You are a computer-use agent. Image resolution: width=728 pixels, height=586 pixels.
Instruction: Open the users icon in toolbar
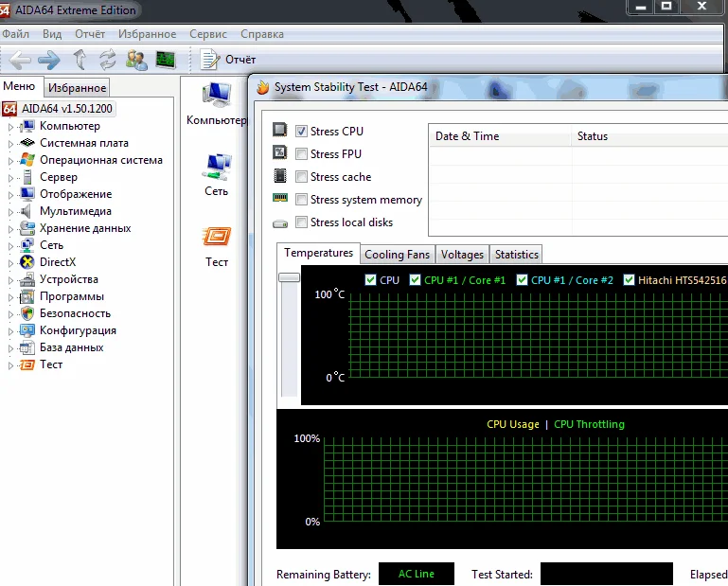(136, 60)
